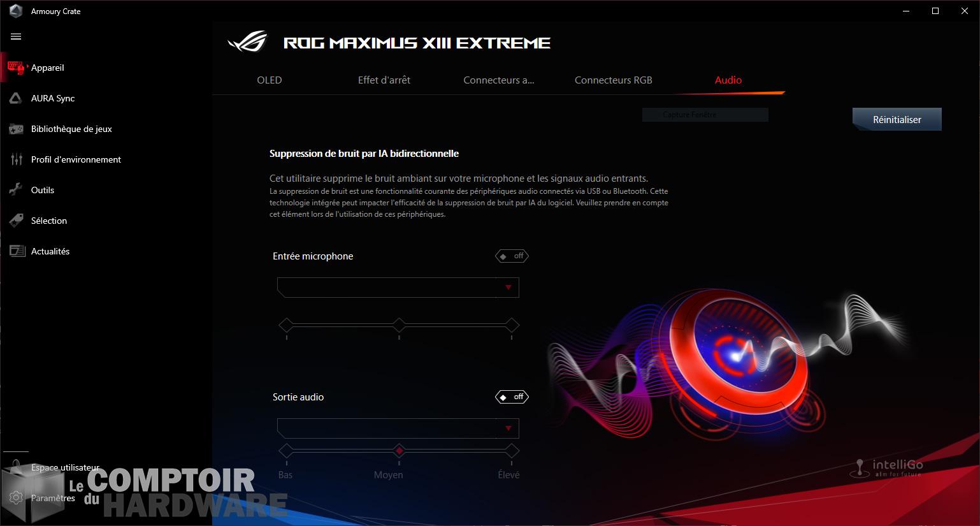Open the Outils wrench icon
This screenshot has width=980, height=526.
16,190
